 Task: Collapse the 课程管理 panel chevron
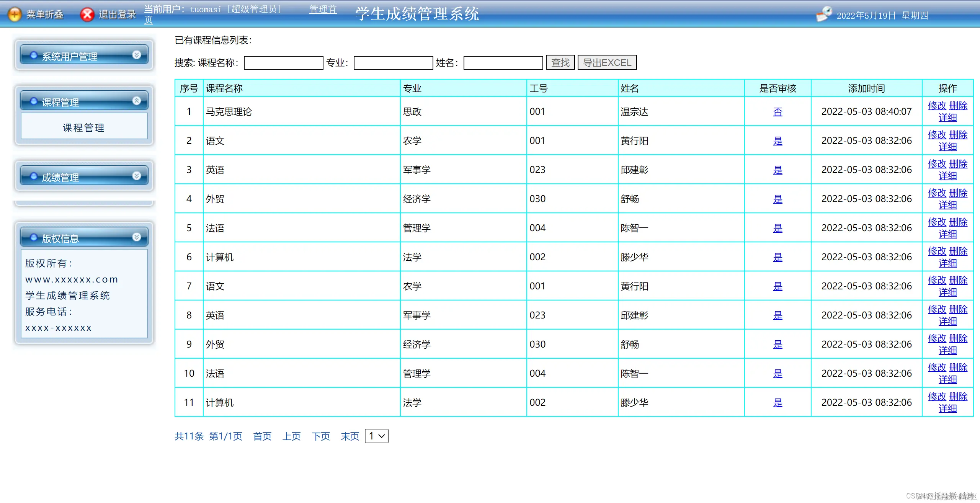(137, 101)
